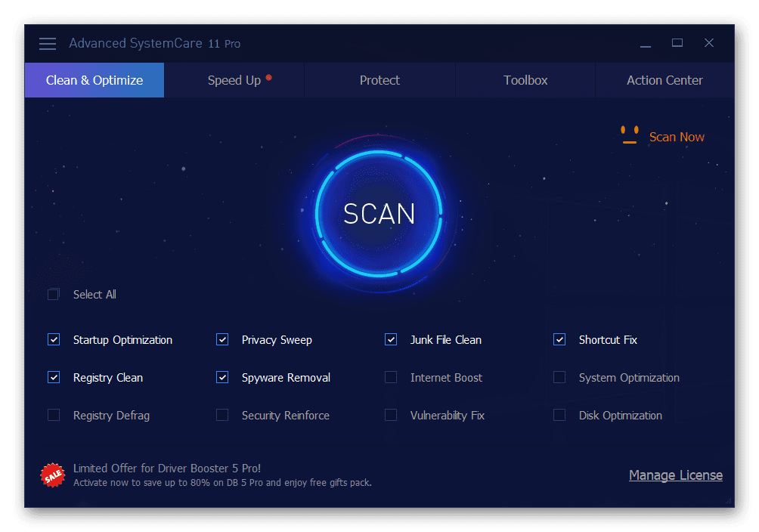This screenshot has height=532, width=759.
Task: Enable the Security Reinforce checkbox
Action: (x=222, y=415)
